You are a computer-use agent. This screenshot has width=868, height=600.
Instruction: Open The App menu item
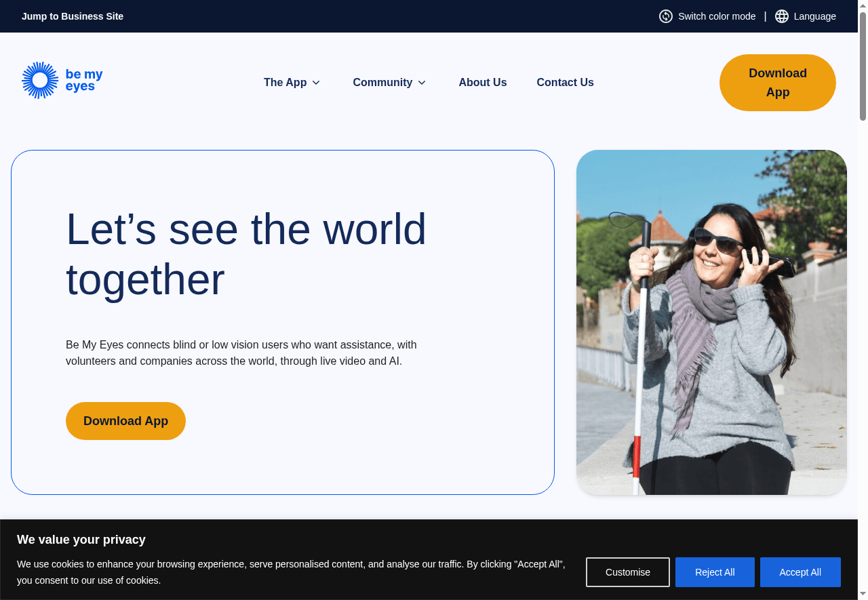click(x=285, y=82)
